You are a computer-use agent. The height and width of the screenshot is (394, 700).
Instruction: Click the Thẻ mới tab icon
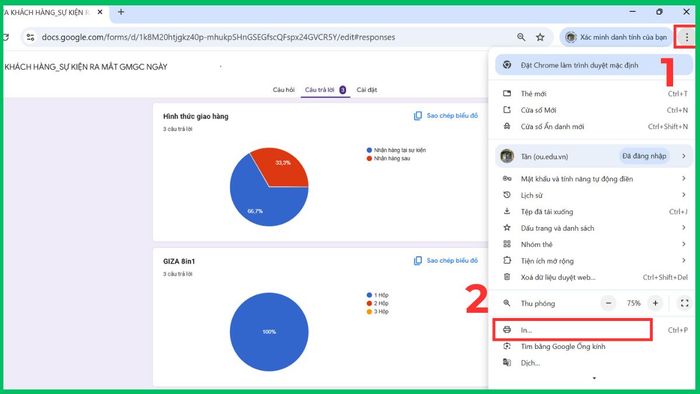[x=507, y=93]
